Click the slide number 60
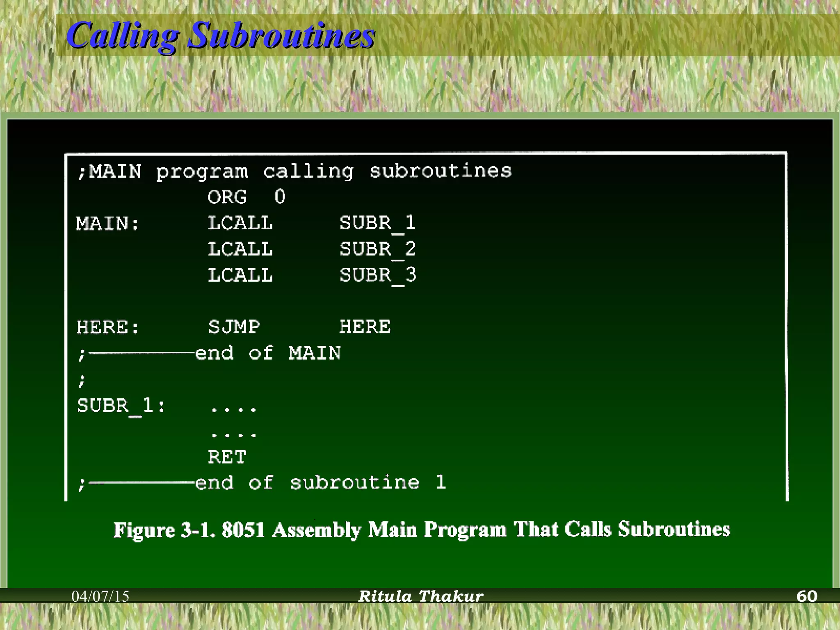This screenshot has height=630, width=840. 806,596
